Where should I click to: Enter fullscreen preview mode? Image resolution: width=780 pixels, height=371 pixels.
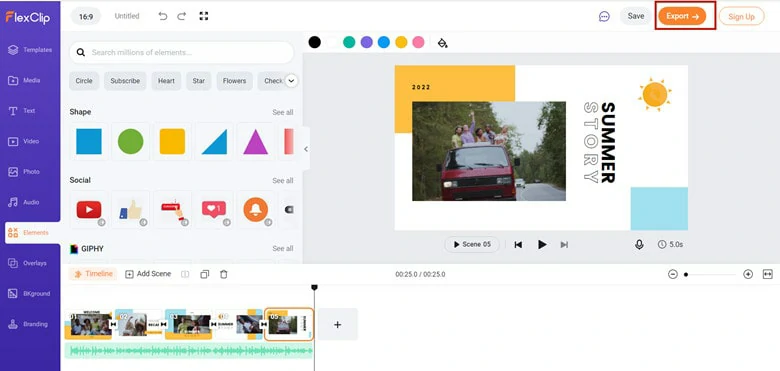coord(203,16)
